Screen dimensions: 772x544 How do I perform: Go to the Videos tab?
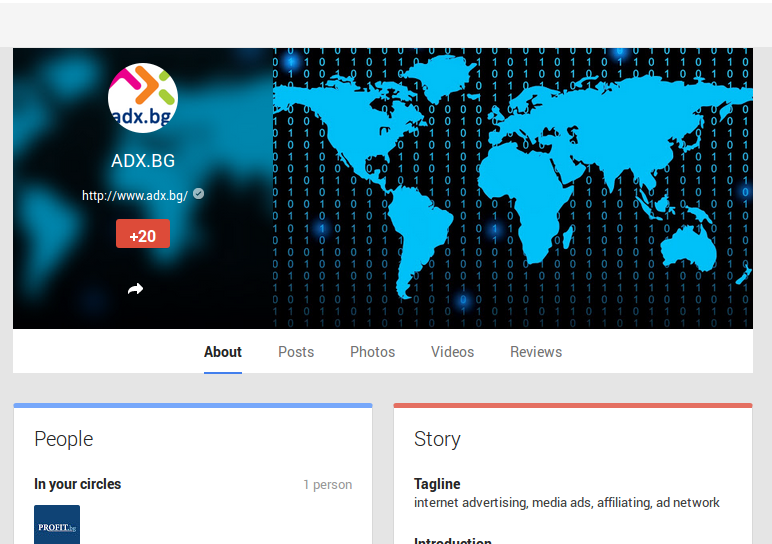452,352
